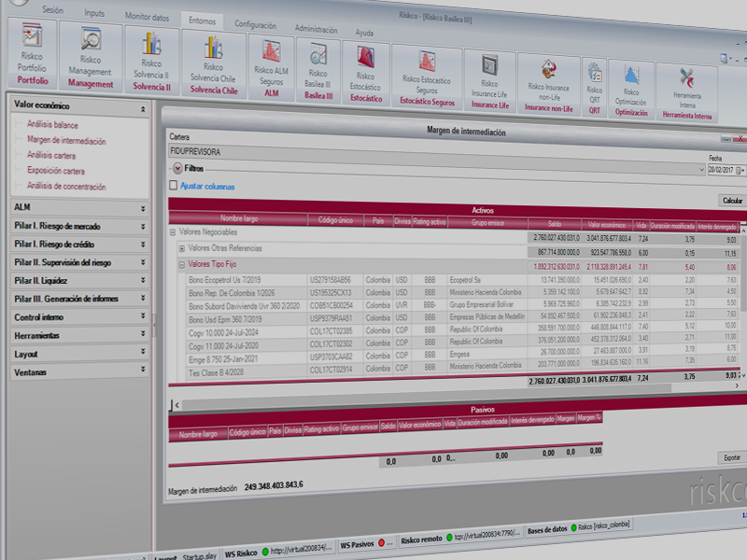
Task: Open the Administración ribbon tab
Action: (x=316, y=29)
